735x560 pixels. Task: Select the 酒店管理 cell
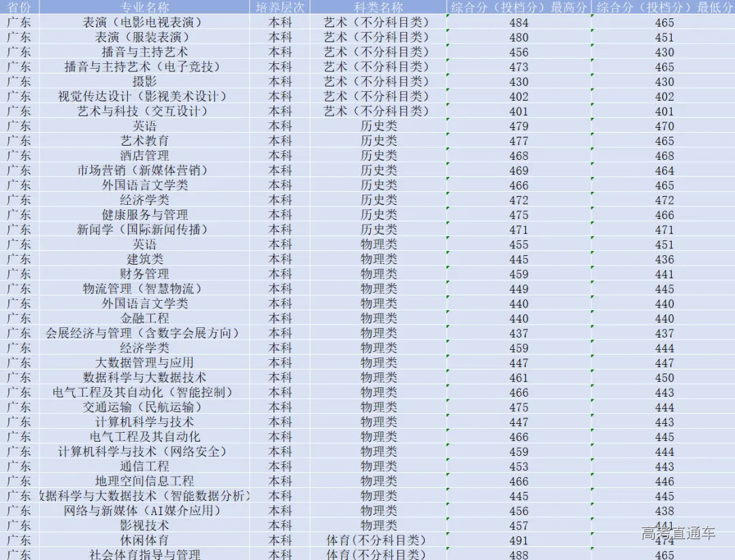(144, 156)
